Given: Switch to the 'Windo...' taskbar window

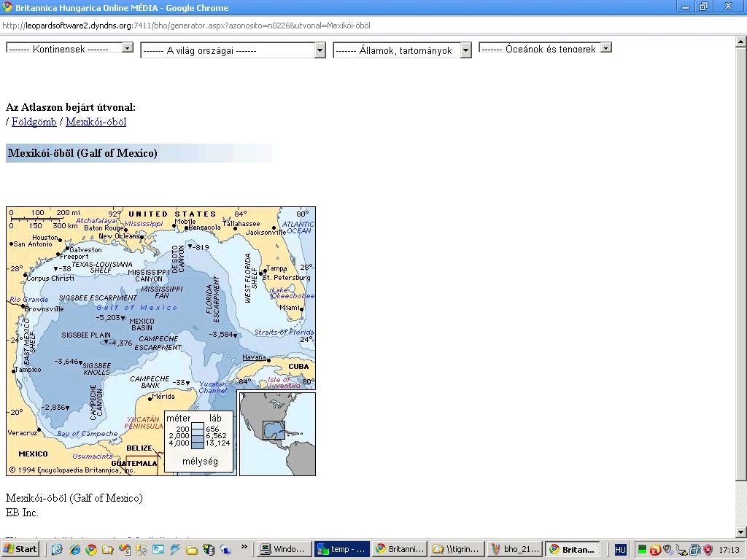Looking at the screenshot, I should click(284, 549).
